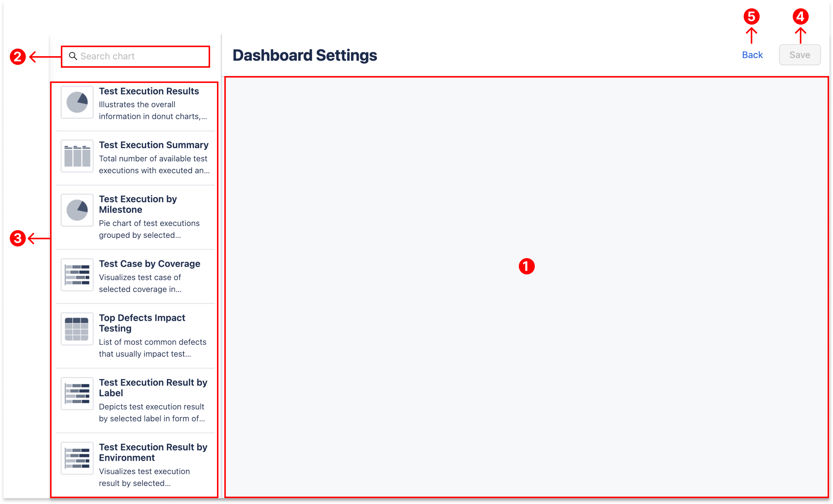Select the Test Execution Result by Environment icon
This screenshot has width=833, height=504.
coord(77,458)
